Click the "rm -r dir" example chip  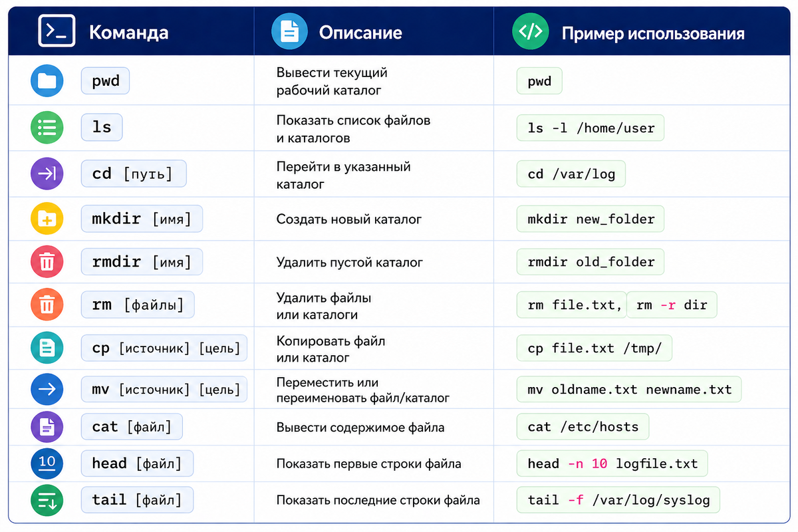(x=672, y=305)
